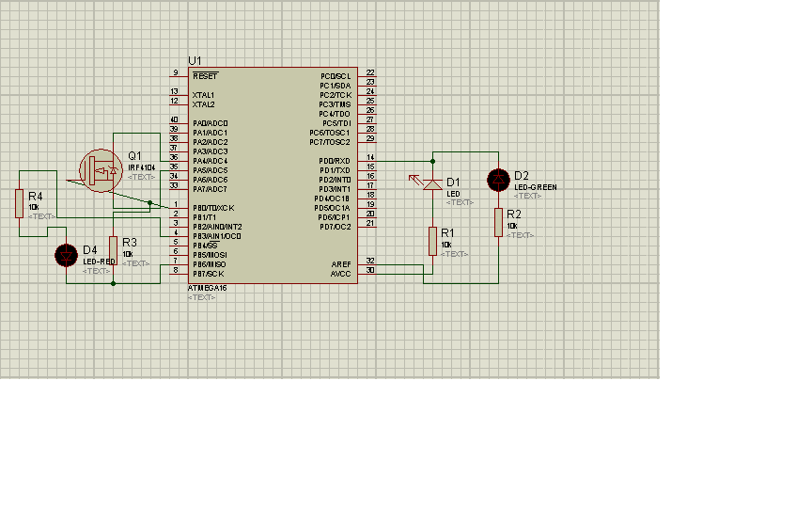Click the PB7/SCK pin name

(209, 274)
